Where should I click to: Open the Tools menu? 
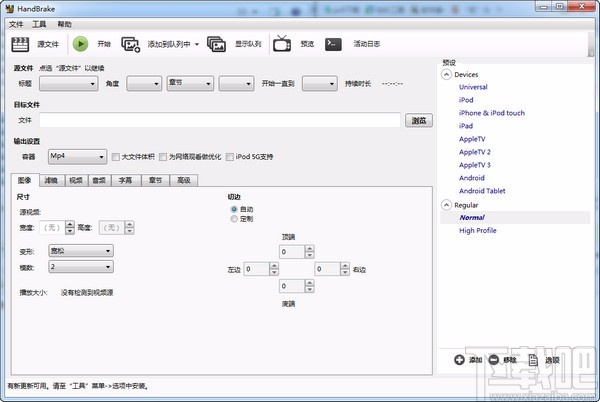coord(39,24)
